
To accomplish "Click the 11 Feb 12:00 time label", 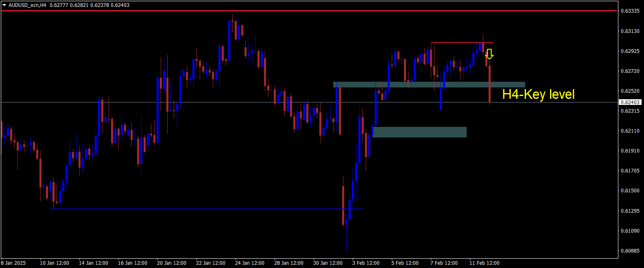I will point(485,263).
